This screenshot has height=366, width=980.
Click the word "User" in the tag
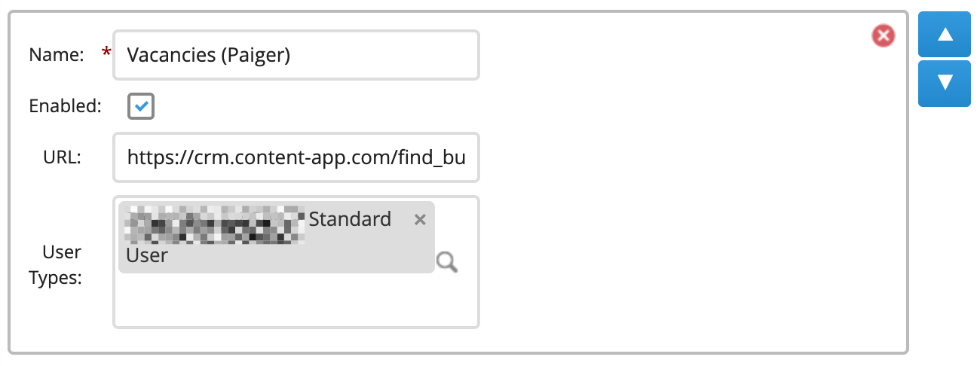tap(146, 256)
